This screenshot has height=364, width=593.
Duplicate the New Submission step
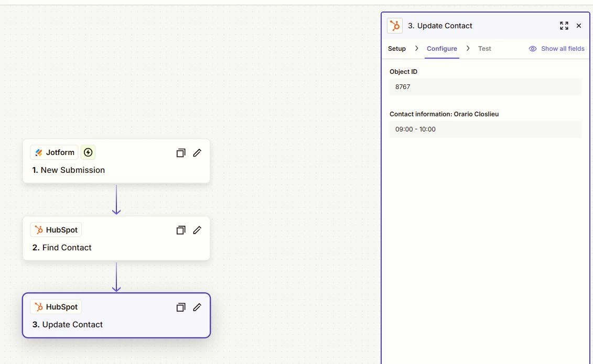[x=181, y=153]
